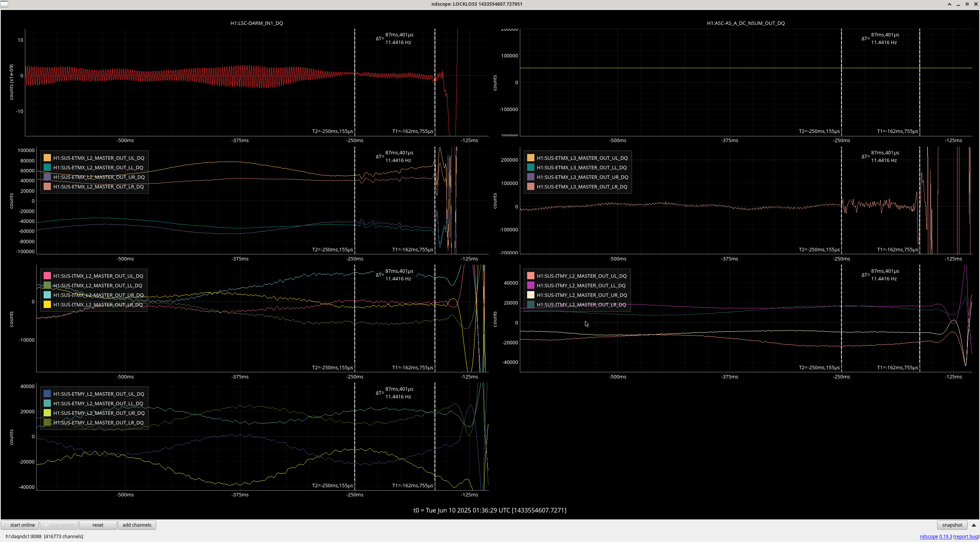Click the stop online button
Viewport: 980px width, 542px height.
59,525
